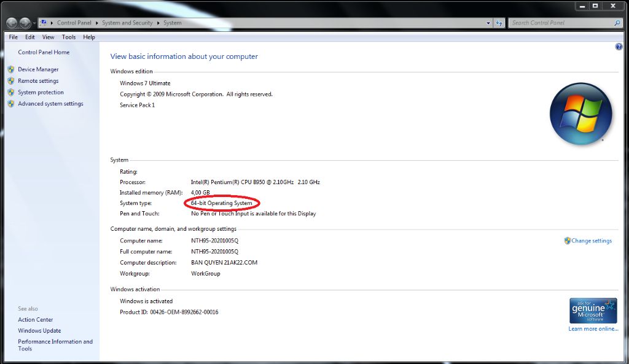The image size is (629, 364).
Task: Click the Computer name value NTH95-20201005Q
Action: coord(214,241)
